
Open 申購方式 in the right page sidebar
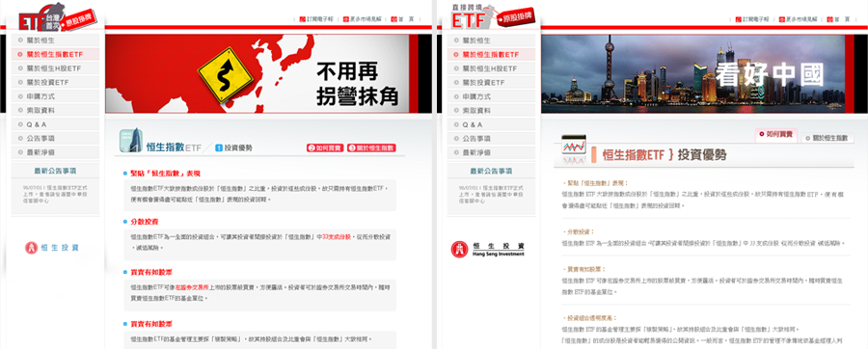tap(492, 96)
